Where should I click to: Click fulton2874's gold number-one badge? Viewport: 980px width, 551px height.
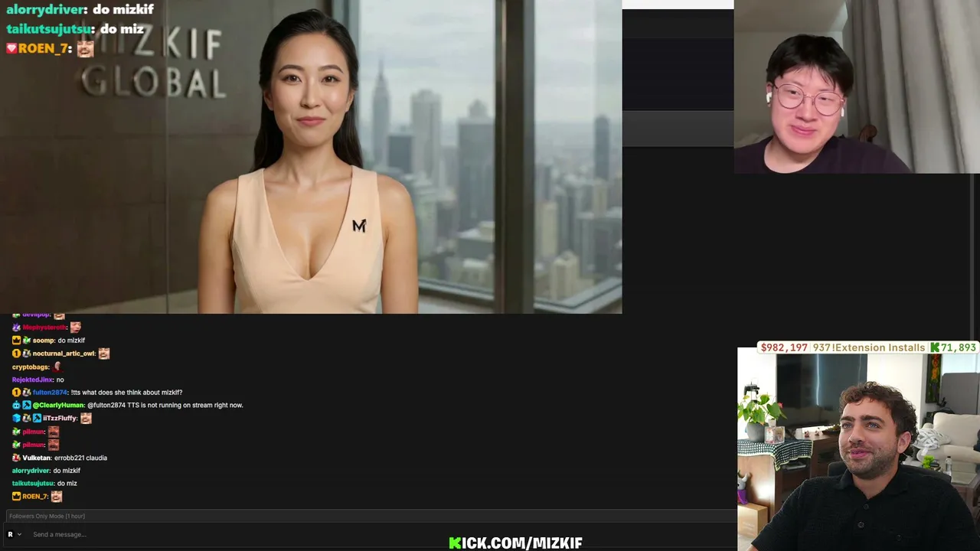[x=16, y=393]
